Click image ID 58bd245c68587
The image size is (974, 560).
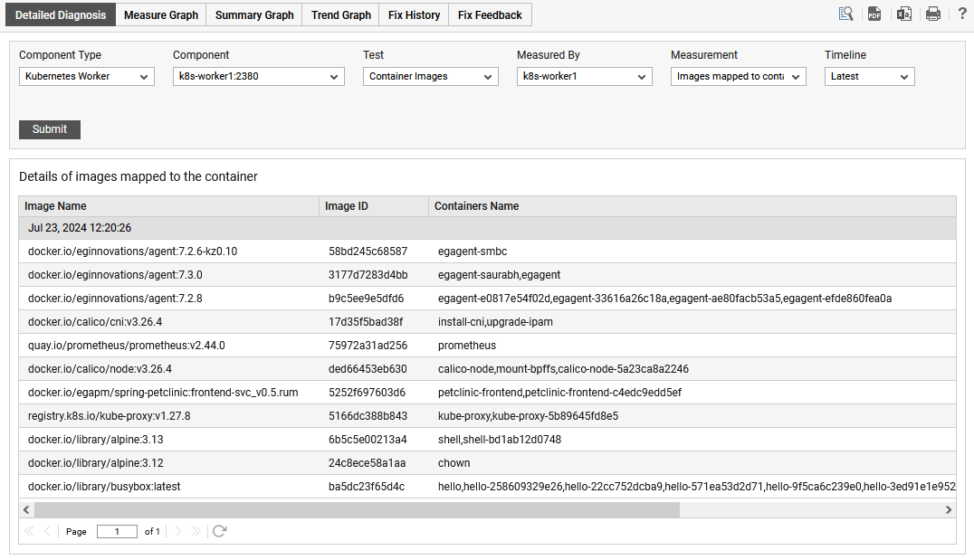[368, 252]
